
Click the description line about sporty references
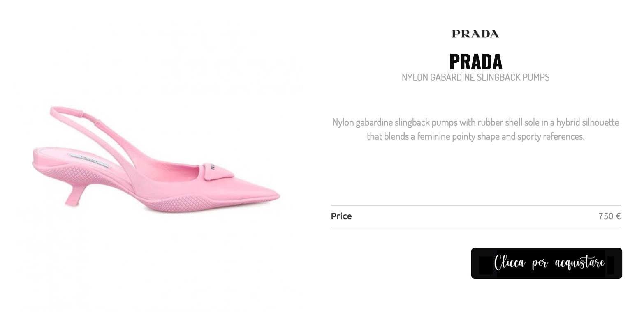pos(476,136)
